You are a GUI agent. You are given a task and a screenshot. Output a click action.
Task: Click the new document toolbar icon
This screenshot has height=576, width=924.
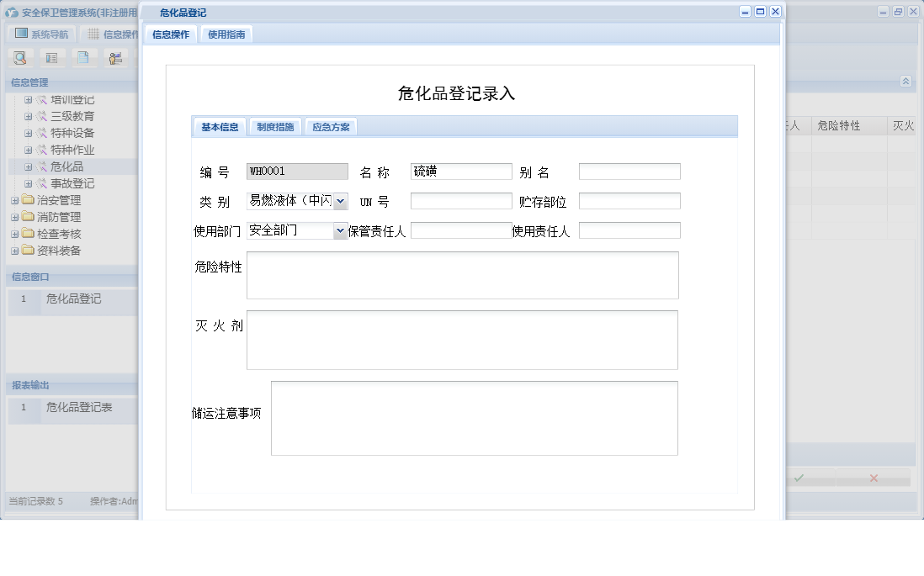82,58
